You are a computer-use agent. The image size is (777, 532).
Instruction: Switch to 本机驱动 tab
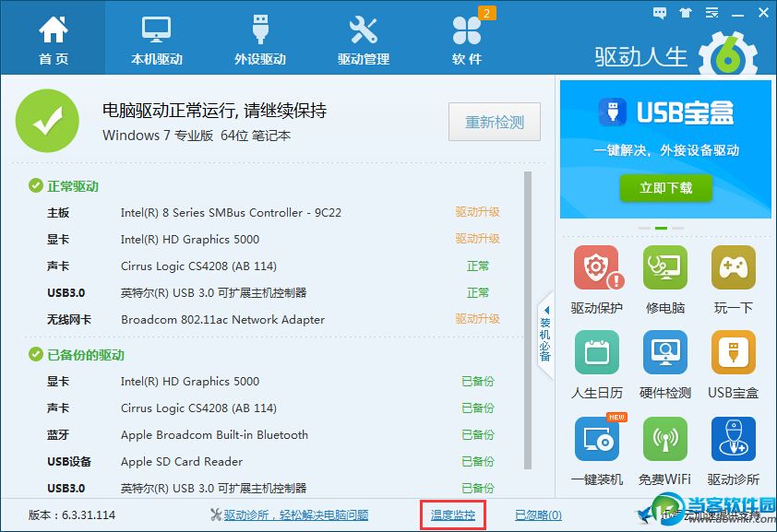157,40
